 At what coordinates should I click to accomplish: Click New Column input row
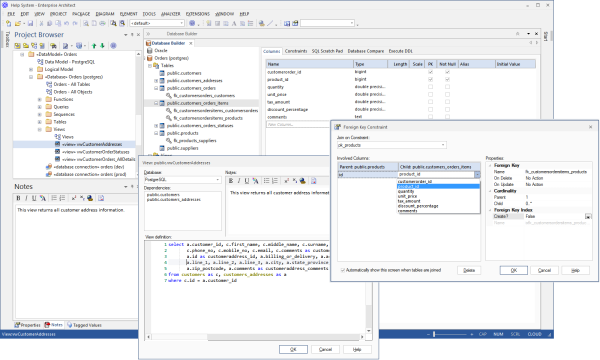298,125
